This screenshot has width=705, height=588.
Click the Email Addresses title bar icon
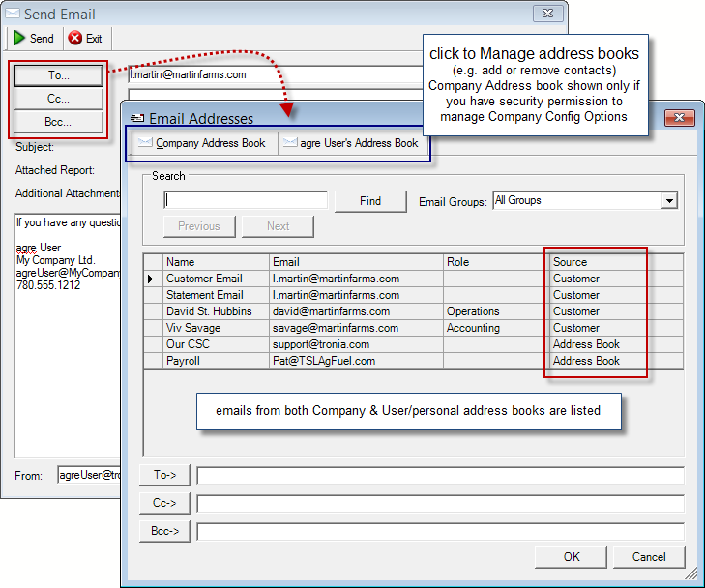pyautogui.click(x=137, y=118)
